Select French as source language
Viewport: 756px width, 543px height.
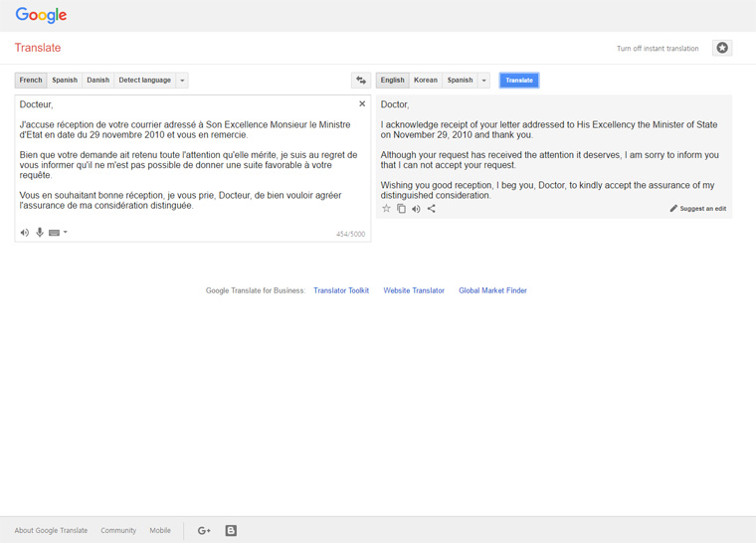click(31, 80)
